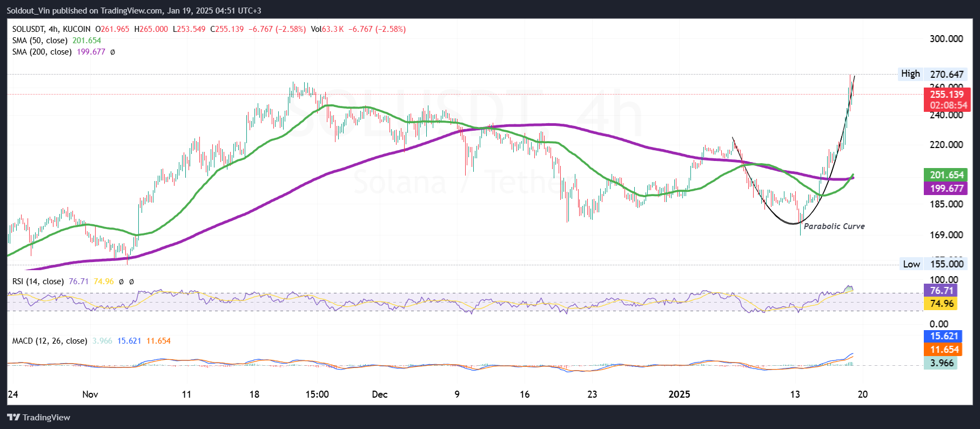Click the 23 date label on time axis

pyautogui.click(x=592, y=394)
